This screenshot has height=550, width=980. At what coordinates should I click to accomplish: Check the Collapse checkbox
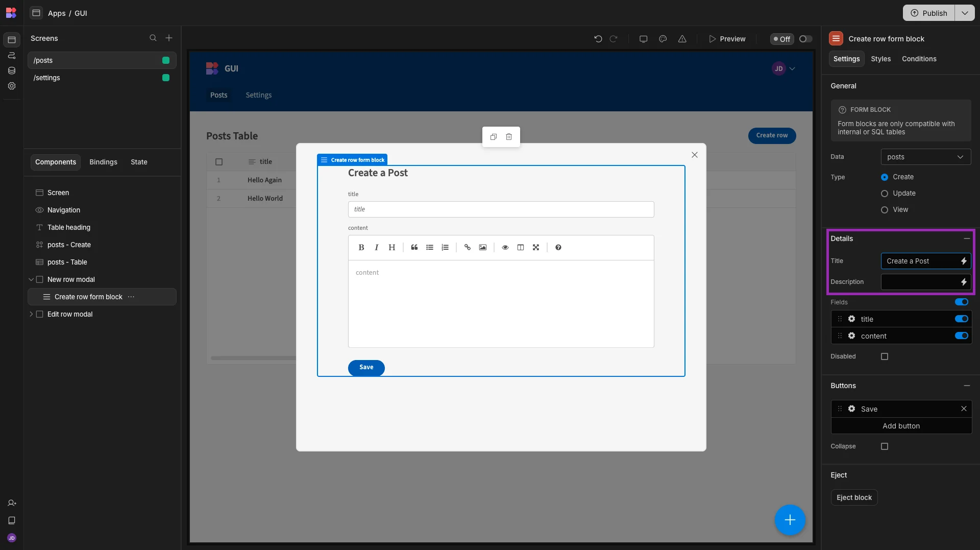885,446
